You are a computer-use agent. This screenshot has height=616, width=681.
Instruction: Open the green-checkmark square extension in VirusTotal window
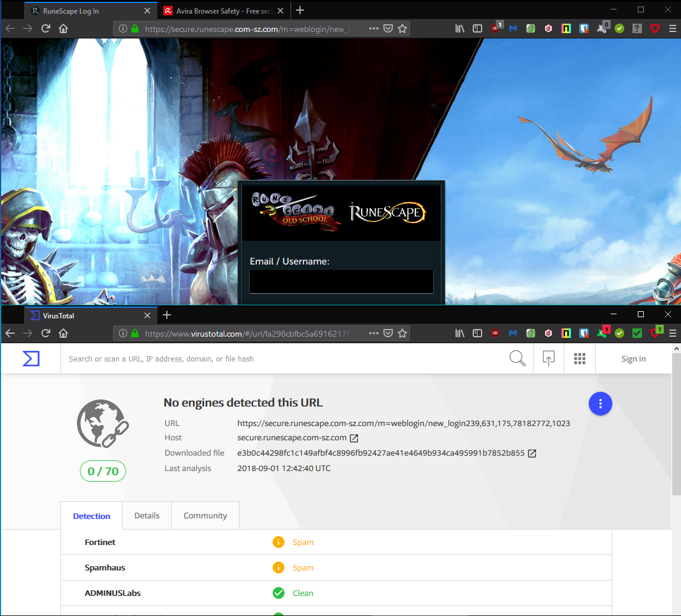(x=637, y=333)
